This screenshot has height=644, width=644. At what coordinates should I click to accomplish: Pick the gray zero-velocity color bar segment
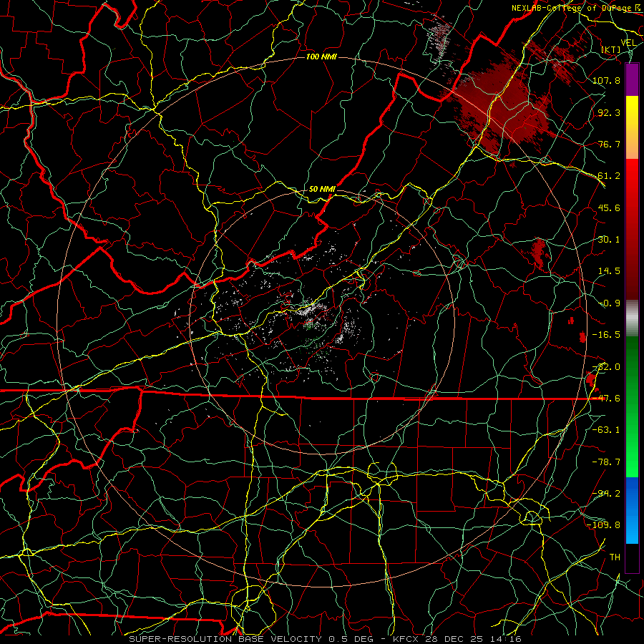[x=632, y=316]
